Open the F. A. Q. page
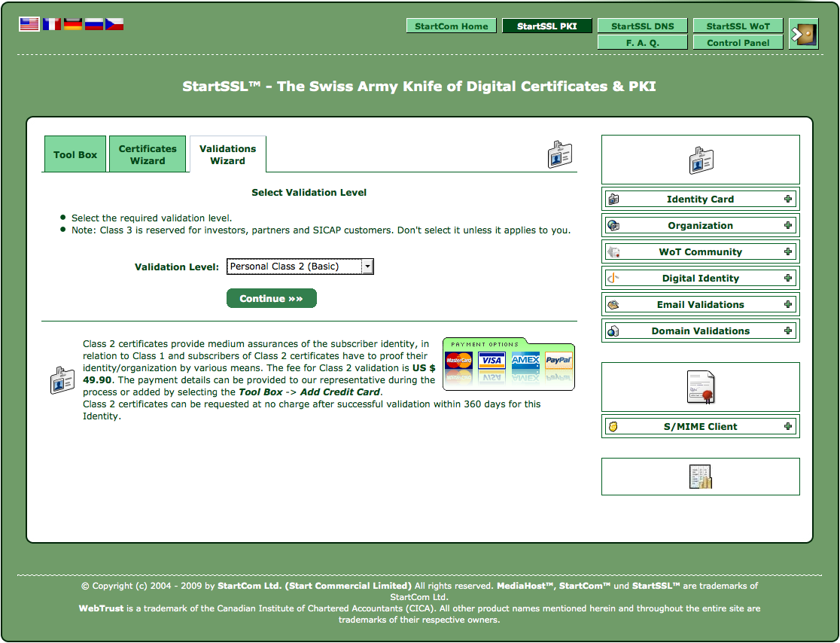This screenshot has width=840, height=643. click(x=642, y=42)
